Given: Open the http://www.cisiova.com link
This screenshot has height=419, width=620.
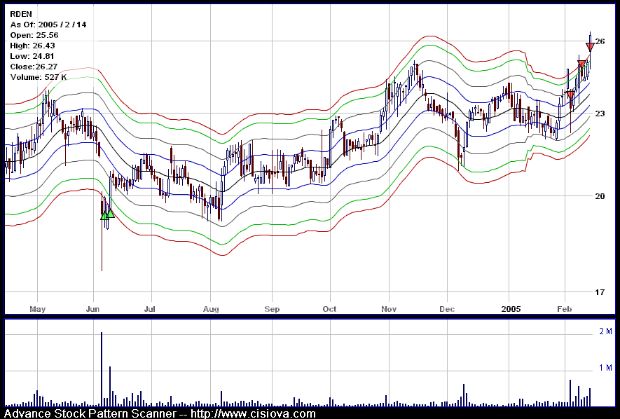Looking at the screenshot, I should [253, 414].
